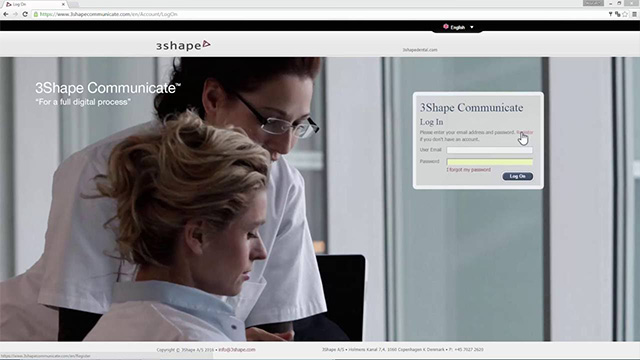
Task: Focus the User Email input field
Action: coord(489,150)
